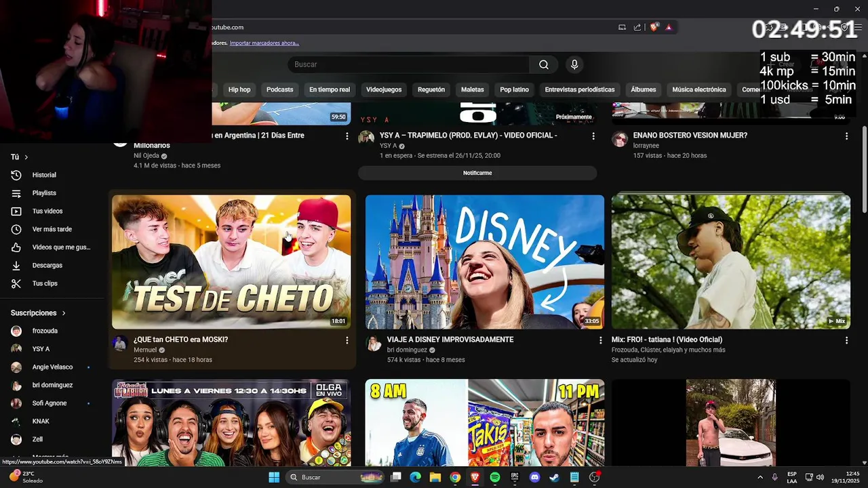The height and width of the screenshot is (488, 868).
Task: Open lorraynee avatar beside ENANO BOSTERO video
Action: 620,140
